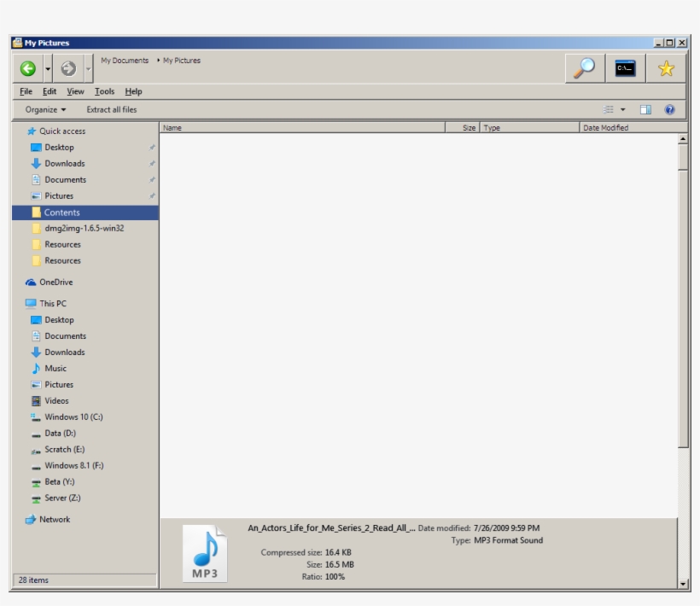Select the dmg2img-1.6.5-win32 folder
The width and height of the screenshot is (700, 606).
(x=84, y=229)
